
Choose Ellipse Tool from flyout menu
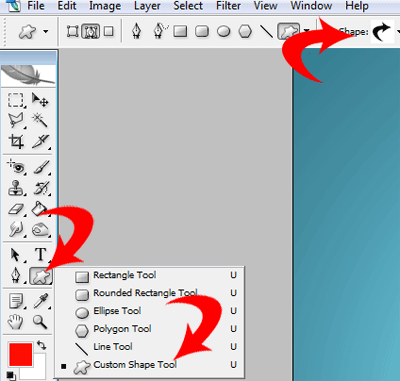pyautogui.click(x=150, y=311)
